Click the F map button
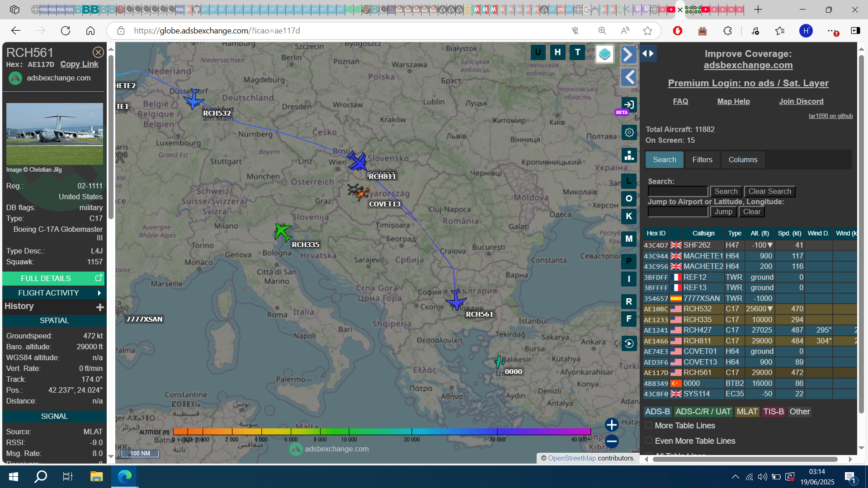This screenshot has height=488, width=868. [x=629, y=319]
